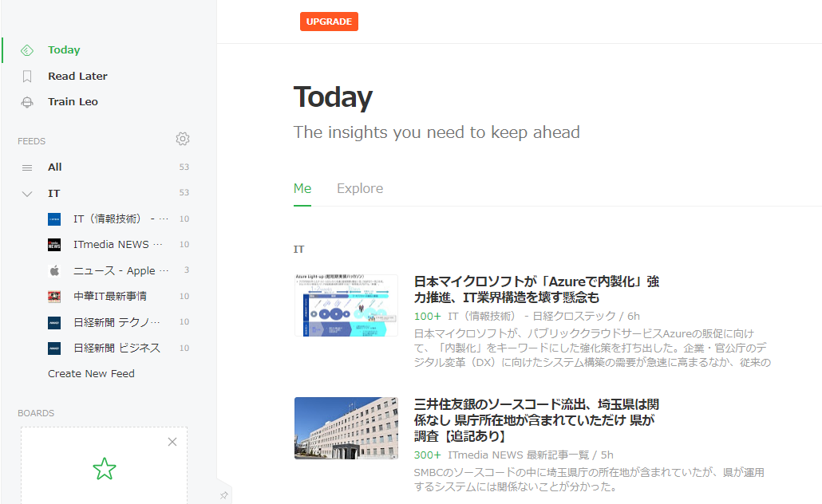Click source IT（情報技術） - 日経クロステック
This screenshot has height=504, width=822.
(532, 317)
